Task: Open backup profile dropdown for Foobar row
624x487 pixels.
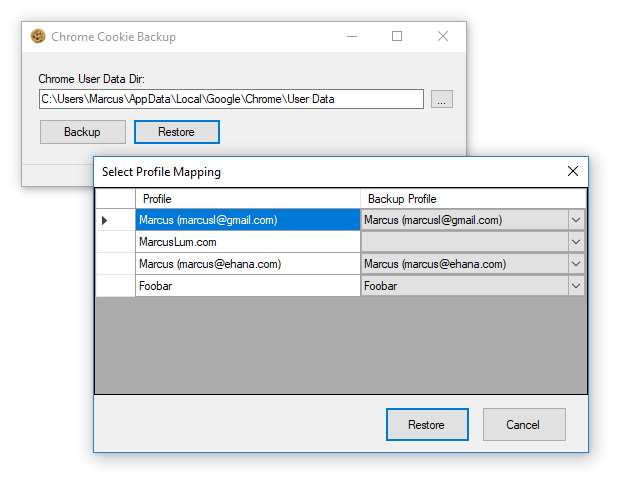Action: point(576,286)
